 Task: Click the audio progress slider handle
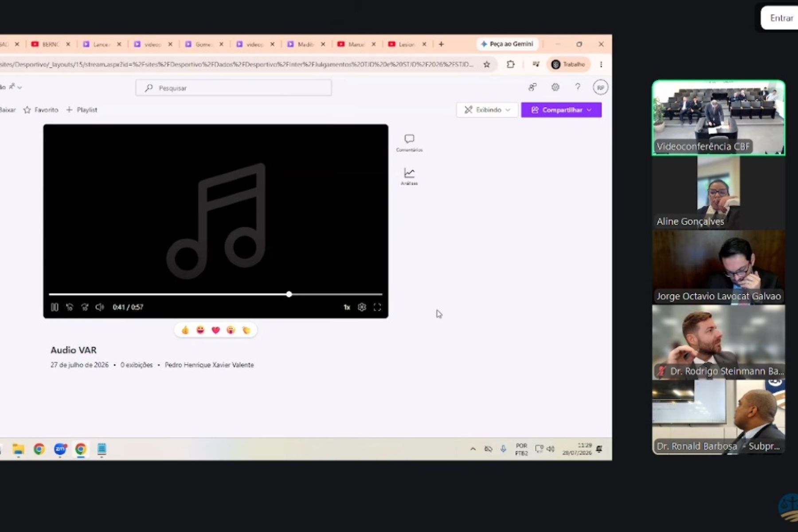click(x=289, y=294)
